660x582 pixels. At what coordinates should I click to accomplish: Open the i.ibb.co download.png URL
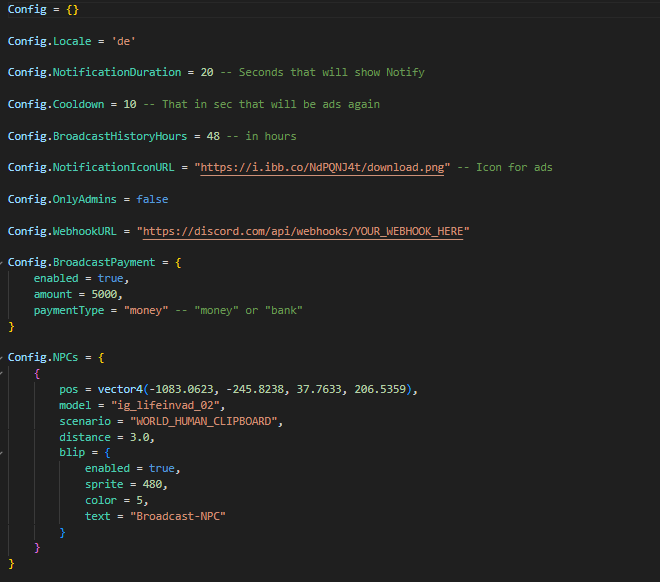coord(324,167)
